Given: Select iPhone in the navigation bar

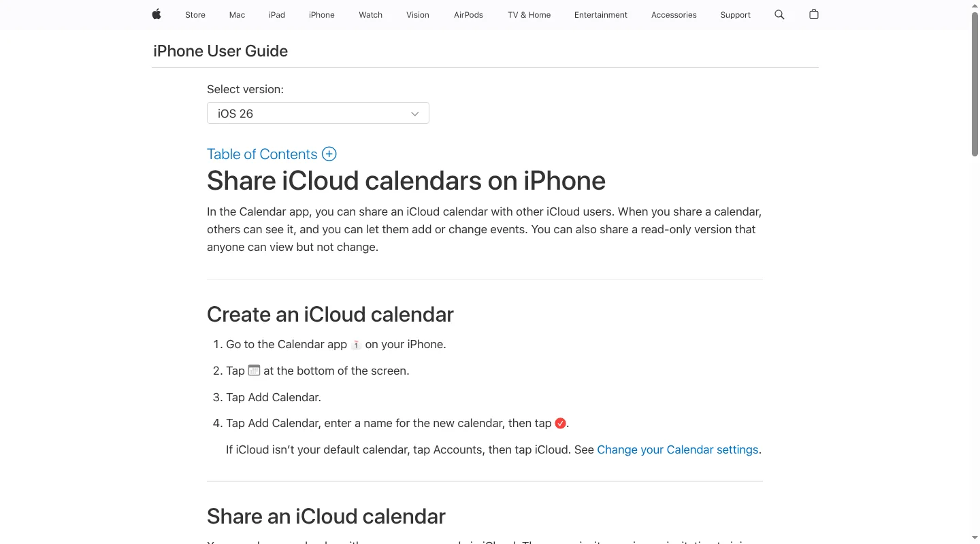Looking at the screenshot, I should tap(322, 14).
